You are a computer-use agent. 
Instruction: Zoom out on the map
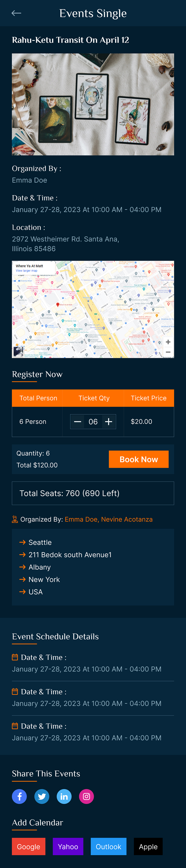168,352
